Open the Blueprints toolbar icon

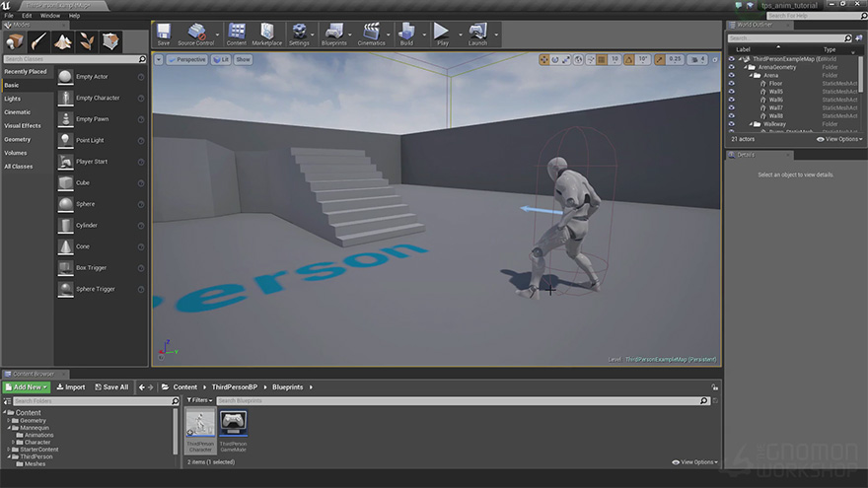[333, 35]
